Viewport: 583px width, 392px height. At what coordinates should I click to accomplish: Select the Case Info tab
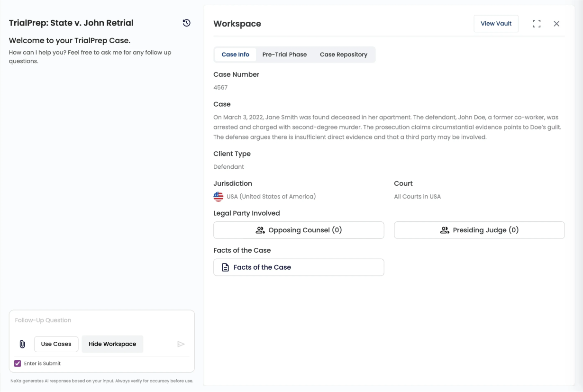pyautogui.click(x=235, y=55)
